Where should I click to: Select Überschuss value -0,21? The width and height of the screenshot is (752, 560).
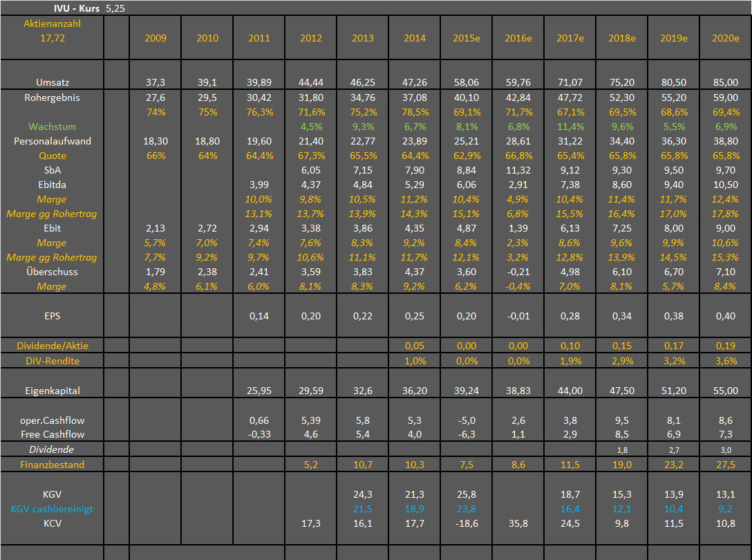(518, 272)
